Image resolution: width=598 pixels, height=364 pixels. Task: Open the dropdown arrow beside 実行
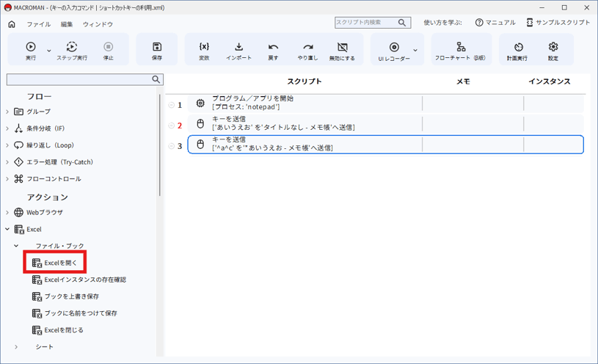point(49,51)
